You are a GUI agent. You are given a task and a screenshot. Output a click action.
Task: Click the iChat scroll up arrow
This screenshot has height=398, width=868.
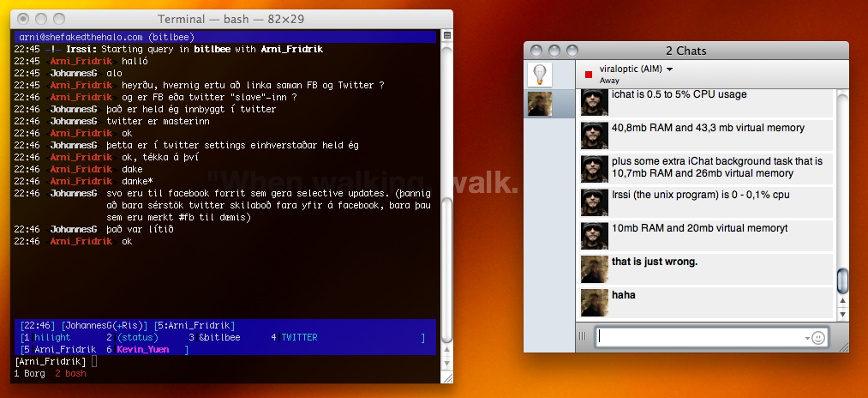tap(842, 301)
